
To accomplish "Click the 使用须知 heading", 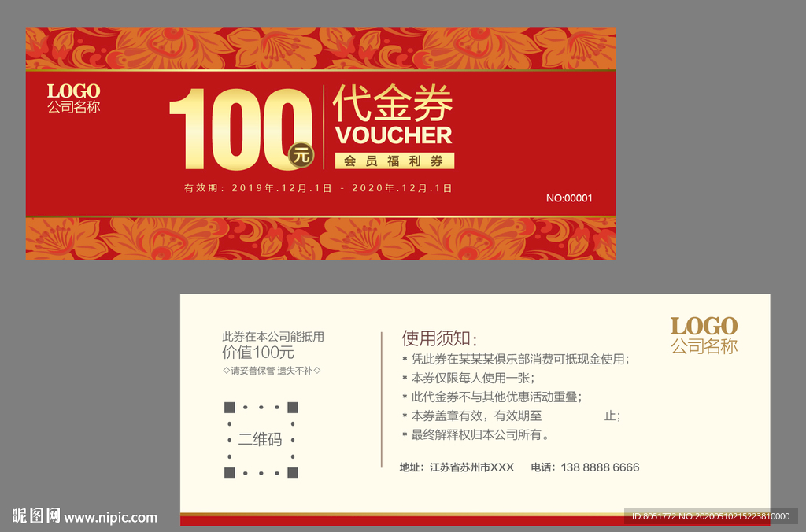I will click(439, 338).
